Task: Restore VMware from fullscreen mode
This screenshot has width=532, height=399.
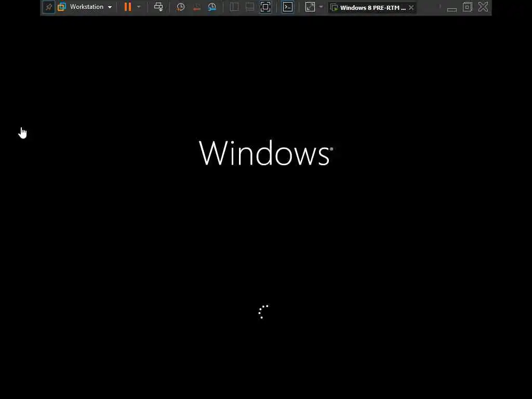Action: (468, 7)
